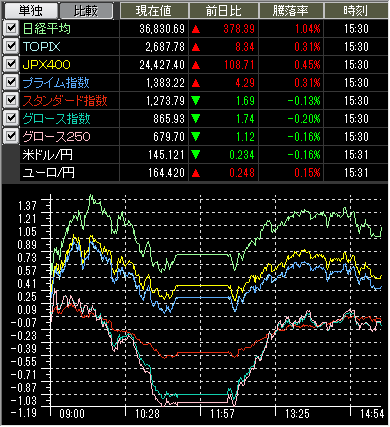The image size is (390, 427).
Task: Toggle the グロース250 checkbox
Action: click(11, 137)
